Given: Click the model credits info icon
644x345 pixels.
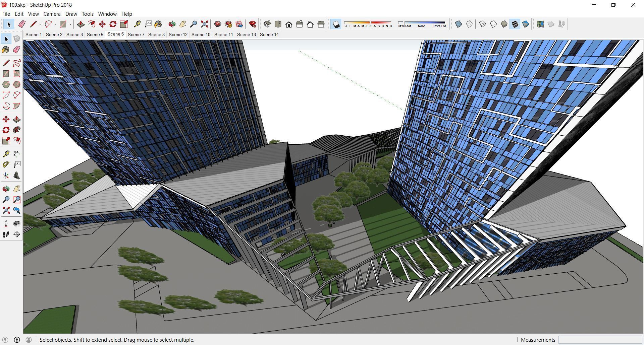Looking at the screenshot, I should (x=17, y=340).
